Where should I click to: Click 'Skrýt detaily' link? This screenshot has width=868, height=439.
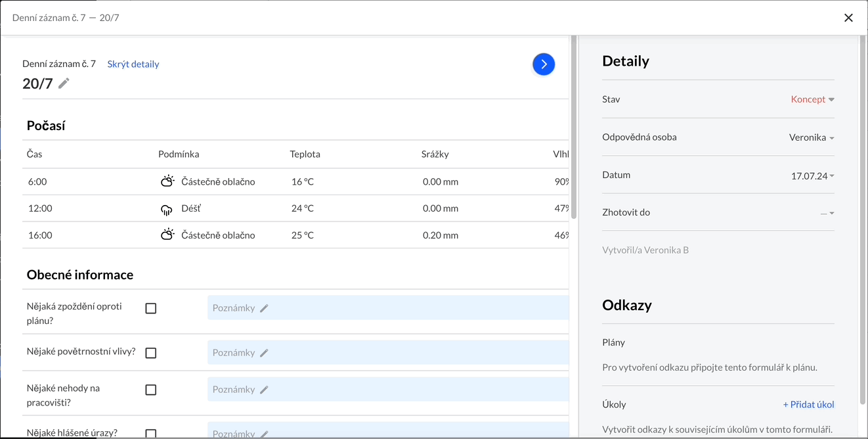click(133, 64)
